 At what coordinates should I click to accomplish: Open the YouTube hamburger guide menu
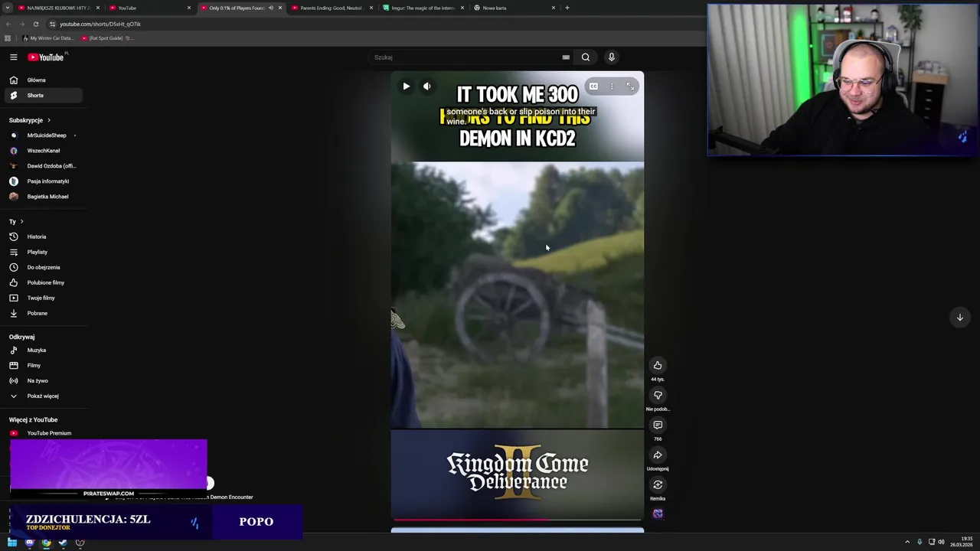[x=13, y=57]
